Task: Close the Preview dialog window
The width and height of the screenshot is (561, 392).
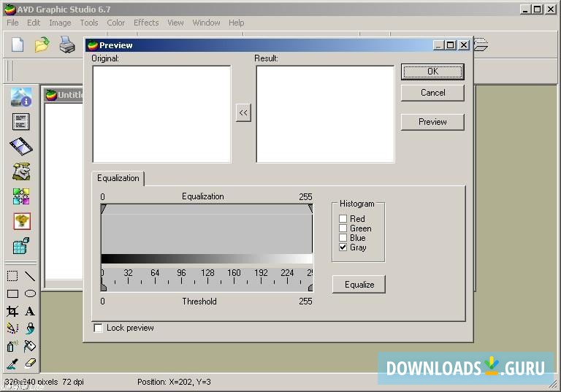Action: [464, 45]
